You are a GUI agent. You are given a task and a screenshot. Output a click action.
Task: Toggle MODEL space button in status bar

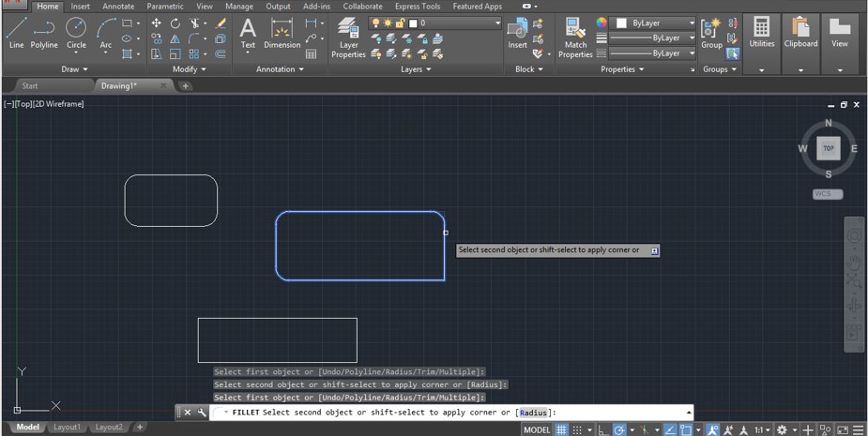click(537, 429)
